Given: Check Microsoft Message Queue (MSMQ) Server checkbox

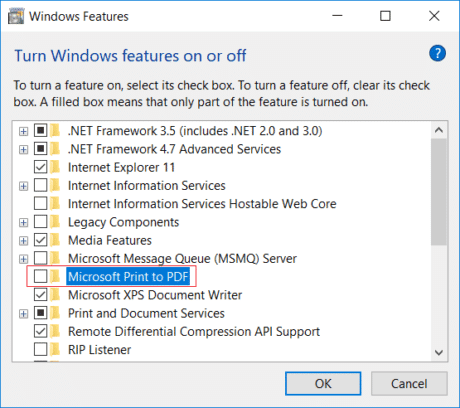Looking at the screenshot, I should [40, 258].
